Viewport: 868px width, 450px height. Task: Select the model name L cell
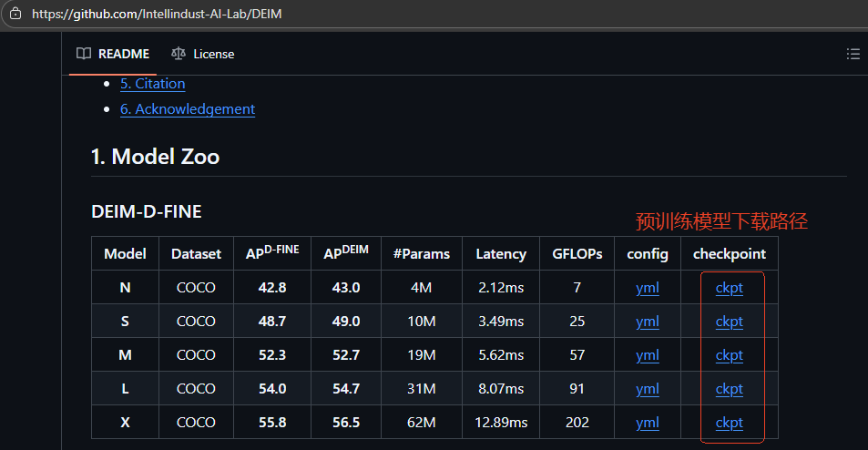[x=125, y=389]
